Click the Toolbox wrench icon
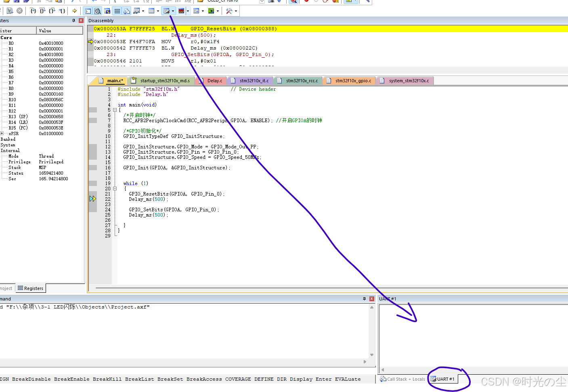 point(229,11)
